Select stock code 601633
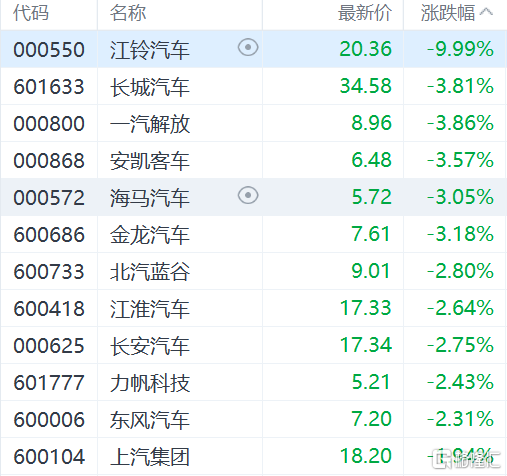Viewport: 507px width, 476px height. [49, 87]
